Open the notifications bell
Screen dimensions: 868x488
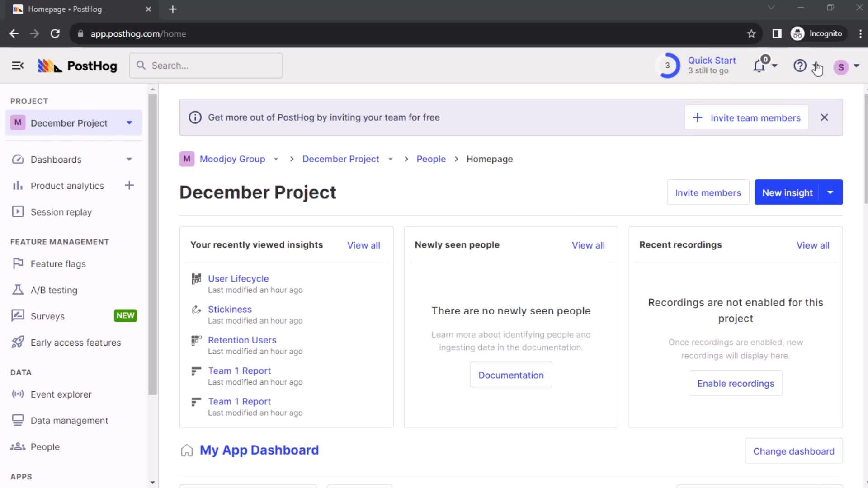(x=759, y=66)
